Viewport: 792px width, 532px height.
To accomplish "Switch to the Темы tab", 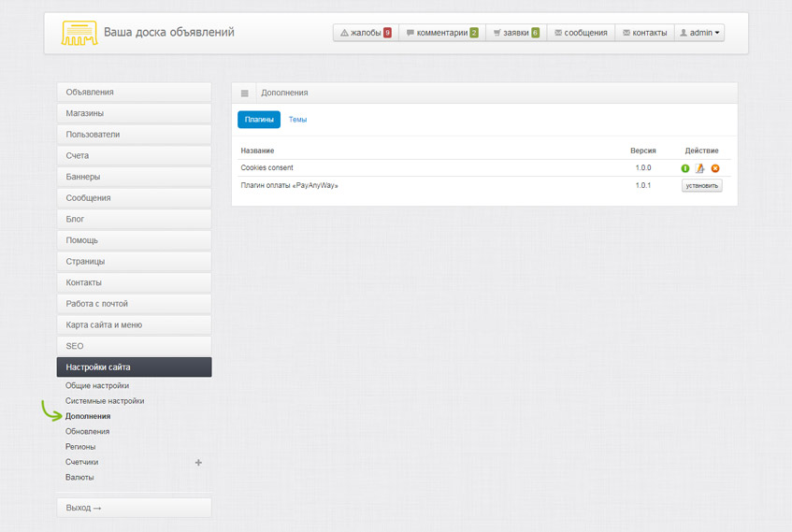I will pyautogui.click(x=297, y=120).
